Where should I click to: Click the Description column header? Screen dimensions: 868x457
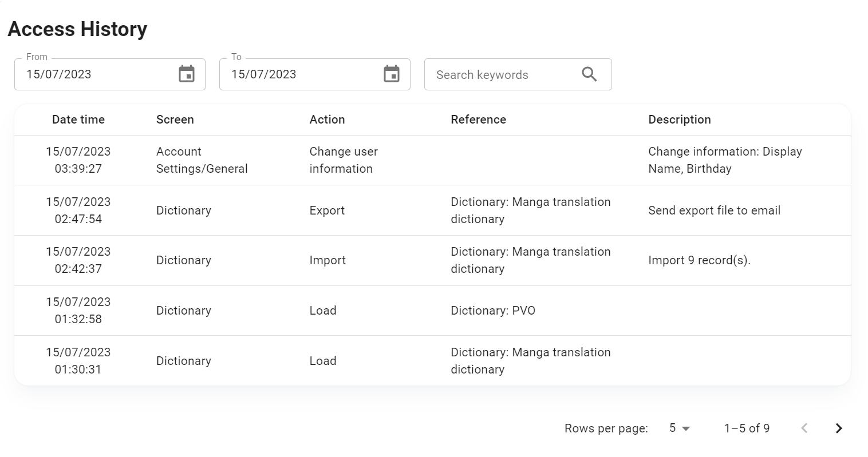click(680, 120)
